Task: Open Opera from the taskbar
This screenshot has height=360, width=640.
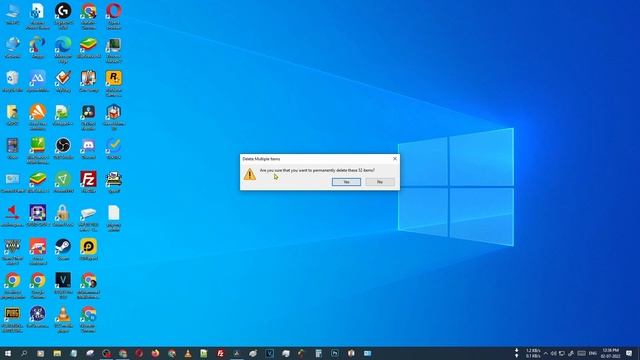Action: pyautogui.click(x=139, y=353)
